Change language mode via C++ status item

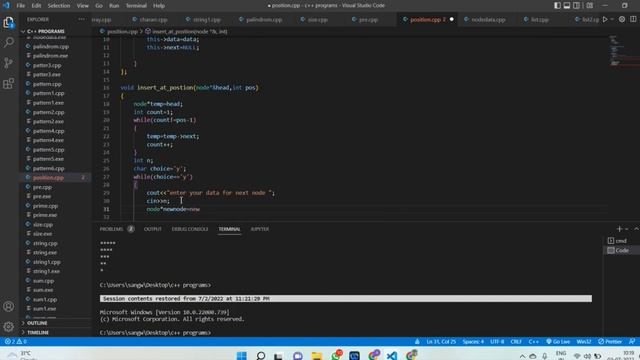click(x=533, y=342)
